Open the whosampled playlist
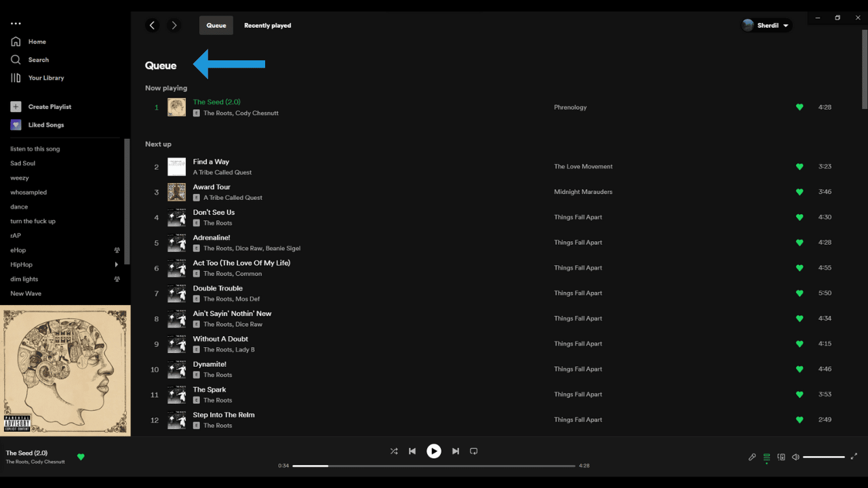Viewport: 868px width, 488px height. tap(28, 192)
